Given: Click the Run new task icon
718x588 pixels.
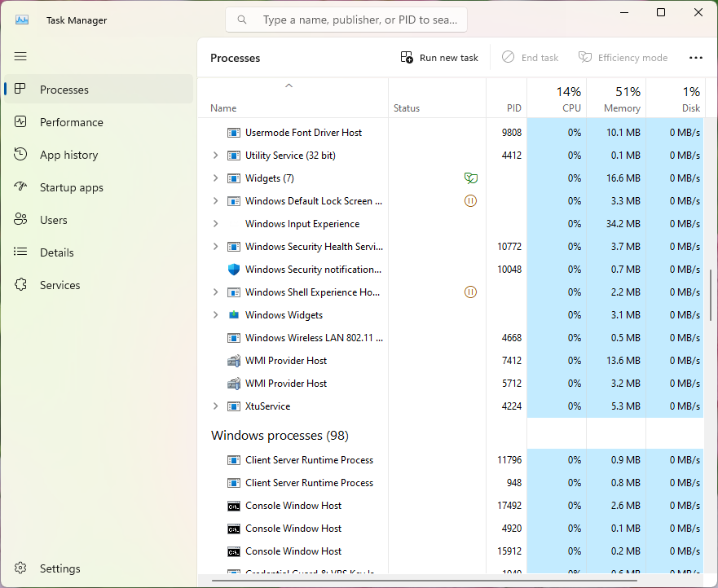Looking at the screenshot, I should (407, 57).
